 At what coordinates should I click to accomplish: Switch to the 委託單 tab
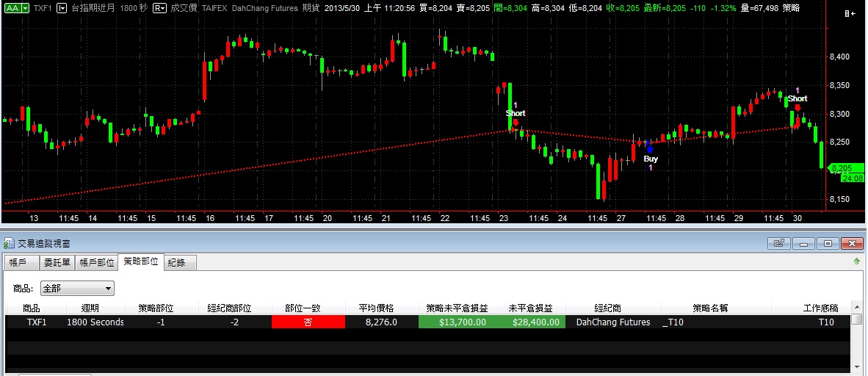(58, 262)
